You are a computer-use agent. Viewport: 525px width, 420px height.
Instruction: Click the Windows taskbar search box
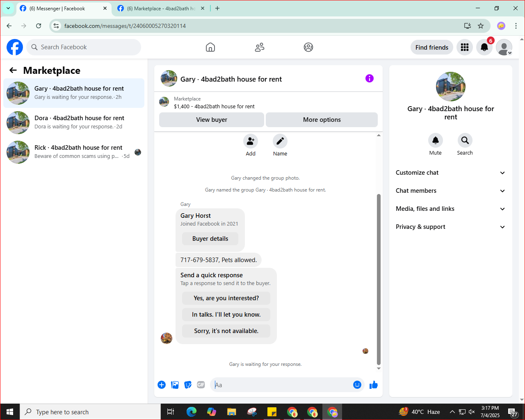point(90,412)
